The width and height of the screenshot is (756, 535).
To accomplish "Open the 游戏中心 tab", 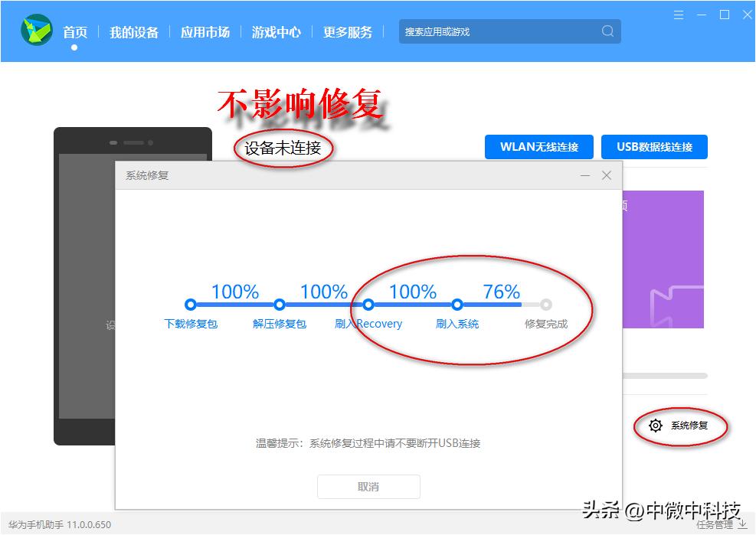I will [x=276, y=32].
